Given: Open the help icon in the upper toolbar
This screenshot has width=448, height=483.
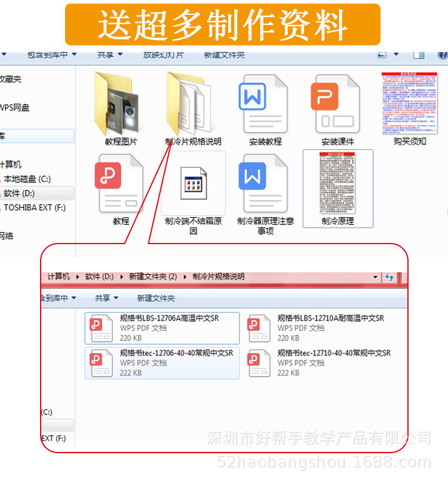Looking at the screenshot, I should pyautogui.click(x=443, y=55).
